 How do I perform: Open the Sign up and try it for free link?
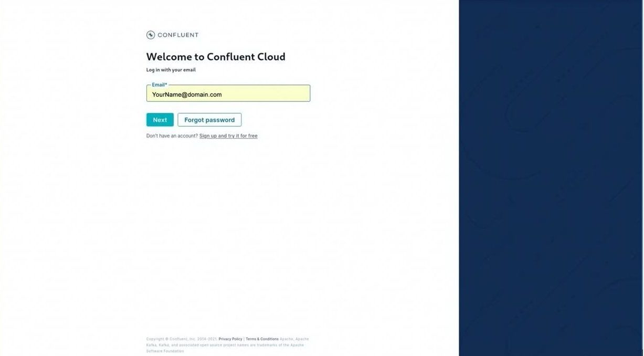click(228, 136)
